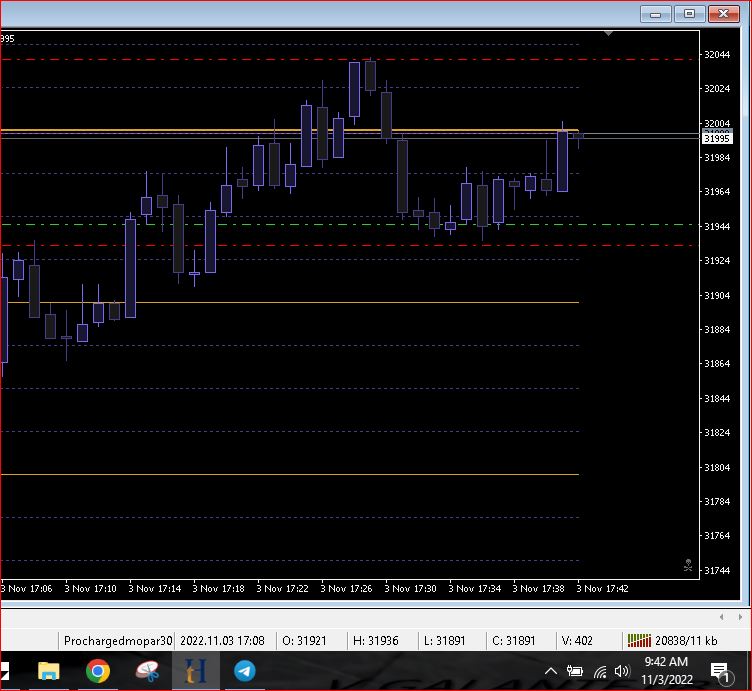The width and height of the screenshot is (752, 691).
Task: Open Telegram from the taskbar
Action: click(245, 671)
